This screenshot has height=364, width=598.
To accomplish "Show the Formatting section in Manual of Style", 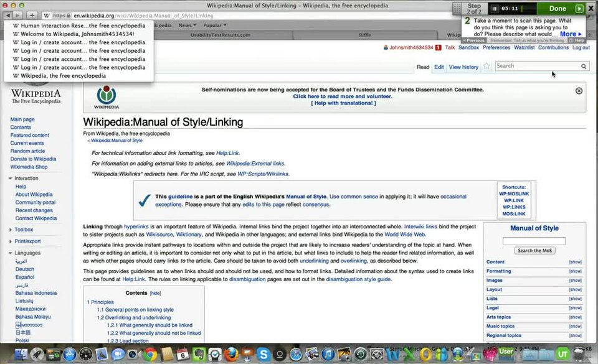I will (575, 271).
